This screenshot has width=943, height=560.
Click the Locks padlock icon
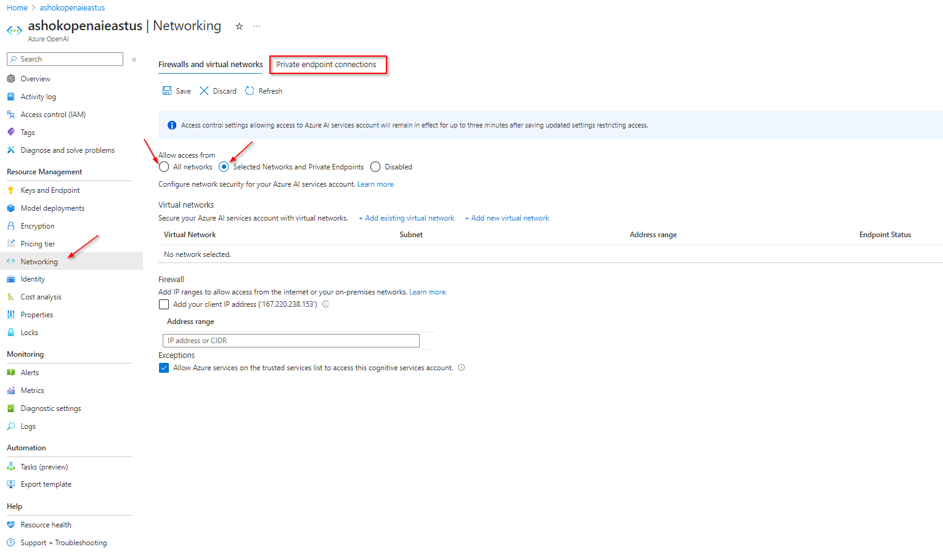point(10,333)
